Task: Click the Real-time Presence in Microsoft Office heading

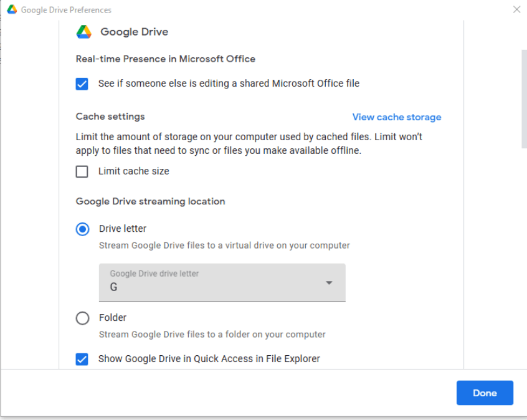Action: click(x=165, y=59)
